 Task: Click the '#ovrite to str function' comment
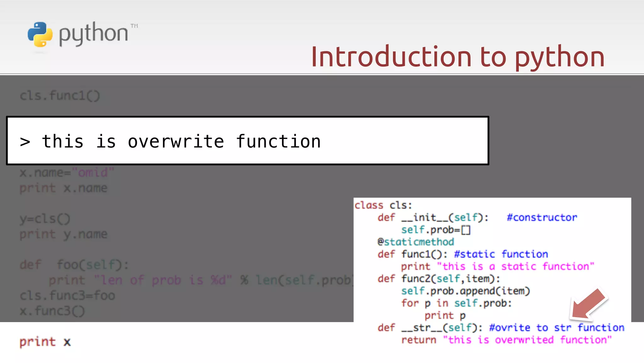click(x=557, y=328)
